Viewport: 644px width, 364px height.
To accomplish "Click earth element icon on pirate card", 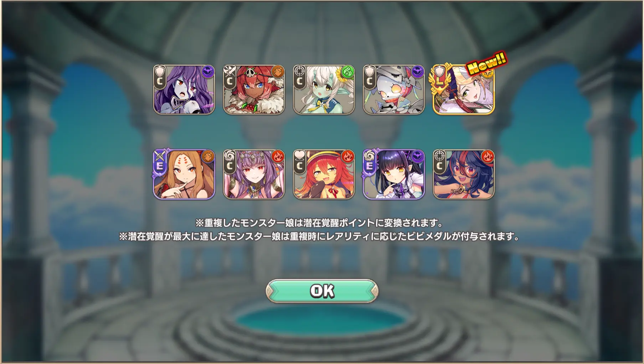I will click(278, 72).
